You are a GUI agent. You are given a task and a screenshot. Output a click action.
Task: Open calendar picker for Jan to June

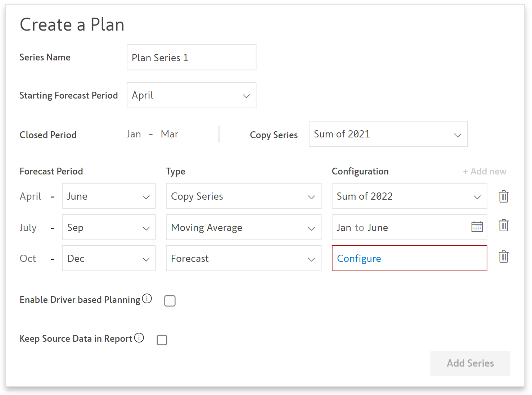[x=477, y=227]
